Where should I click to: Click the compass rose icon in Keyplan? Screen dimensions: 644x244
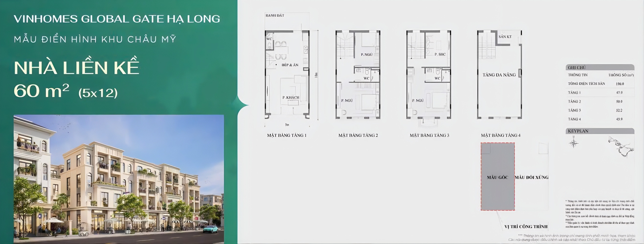(x=574, y=143)
